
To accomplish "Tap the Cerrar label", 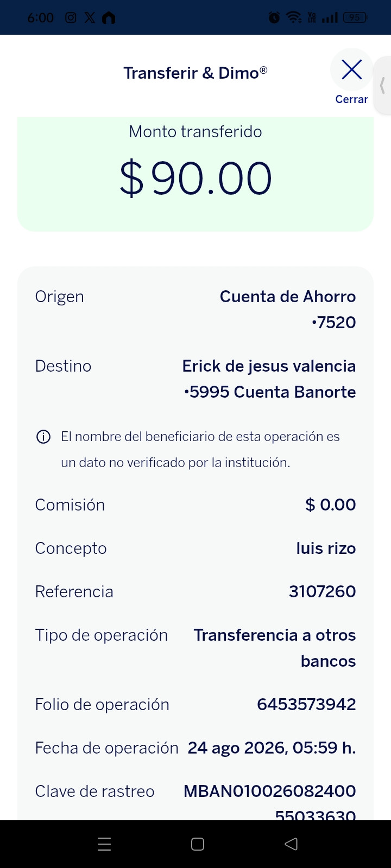I will click(x=352, y=99).
